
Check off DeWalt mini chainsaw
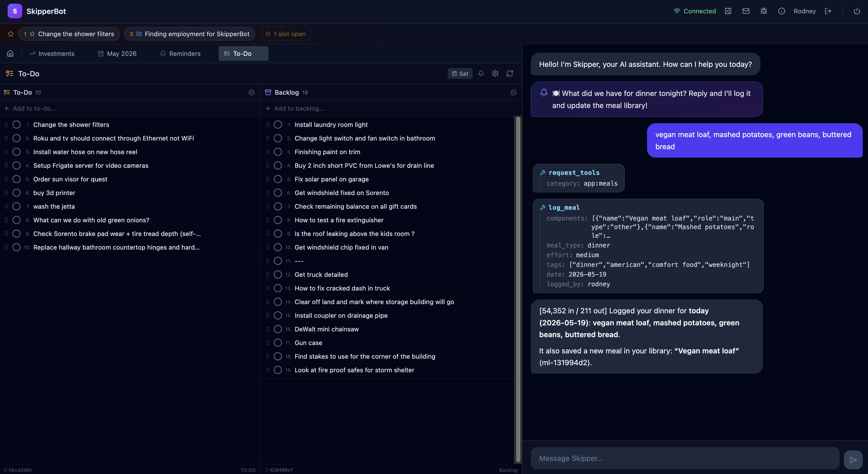(278, 329)
